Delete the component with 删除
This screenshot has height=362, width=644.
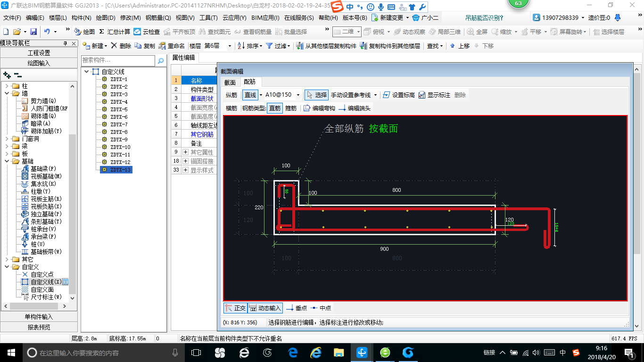click(x=122, y=46)
